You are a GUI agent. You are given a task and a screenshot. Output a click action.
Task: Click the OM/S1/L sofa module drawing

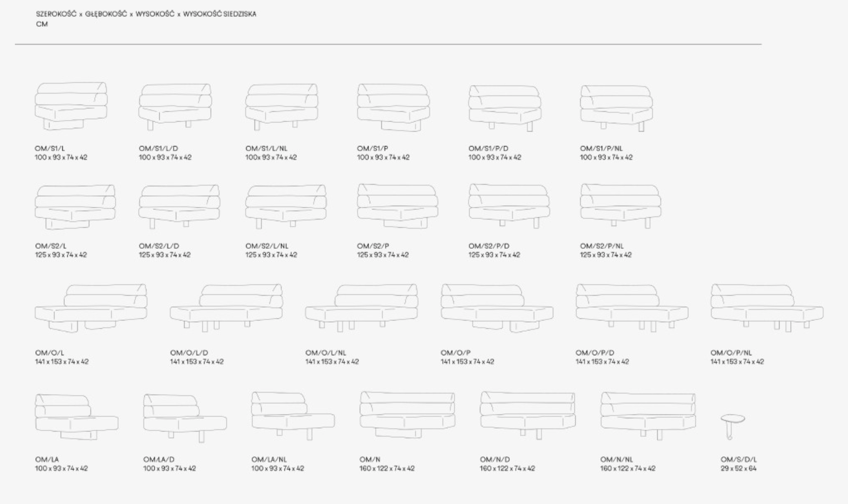[71, 106]
